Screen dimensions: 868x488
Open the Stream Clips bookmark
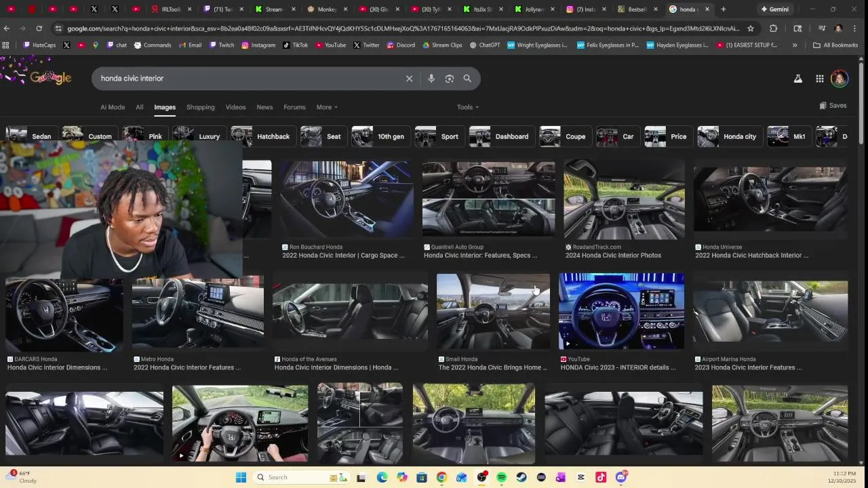click(442, 45)
